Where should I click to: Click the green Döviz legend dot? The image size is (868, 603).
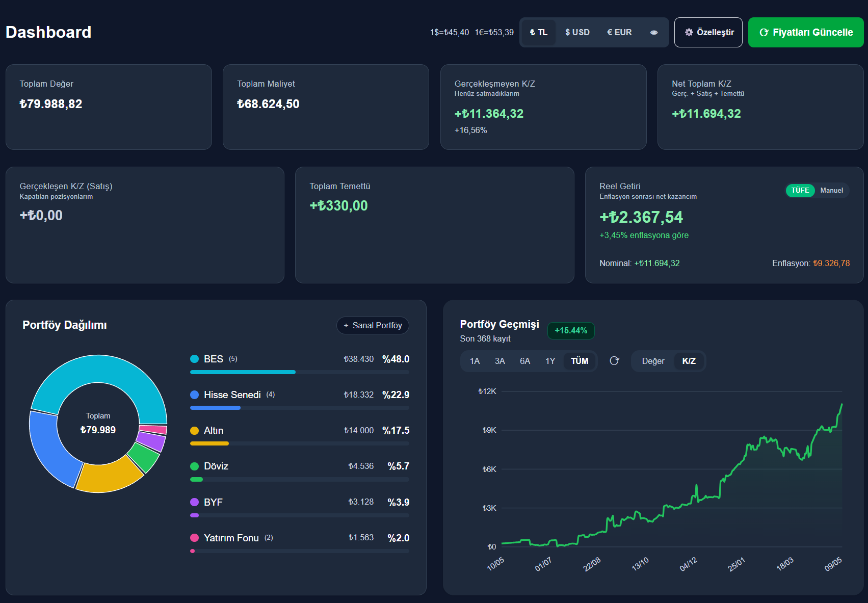[x=194, y=466]
